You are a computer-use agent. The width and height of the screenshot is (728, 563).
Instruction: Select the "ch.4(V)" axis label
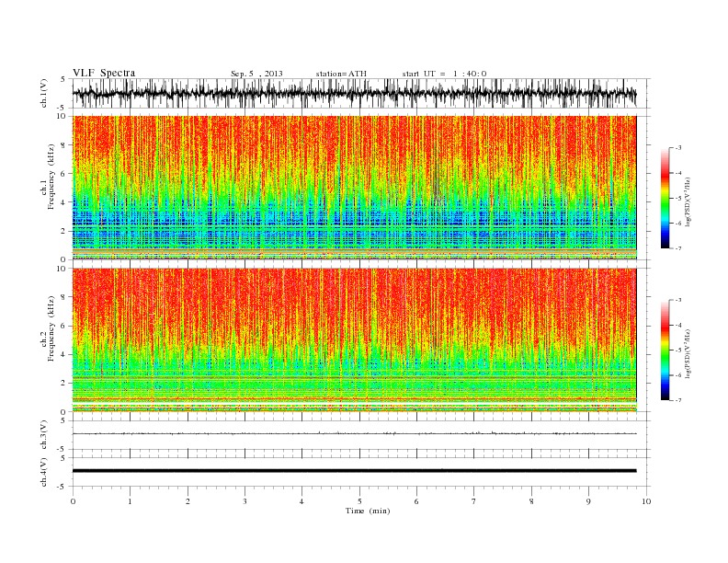tap(44, 472)
